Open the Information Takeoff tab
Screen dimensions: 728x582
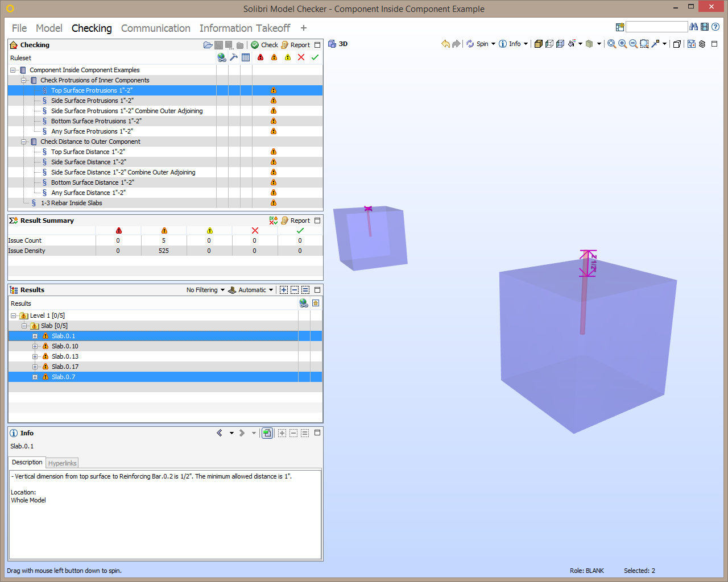click(x=245, y=28)
